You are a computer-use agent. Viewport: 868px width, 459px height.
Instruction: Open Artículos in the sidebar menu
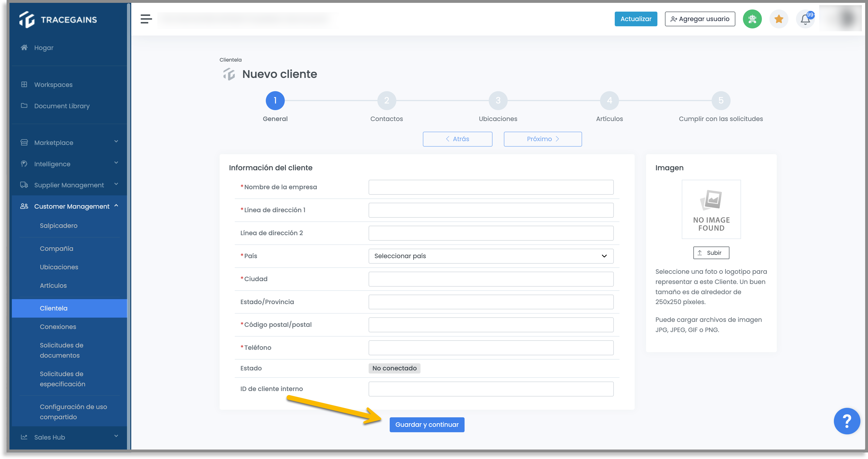53,286
